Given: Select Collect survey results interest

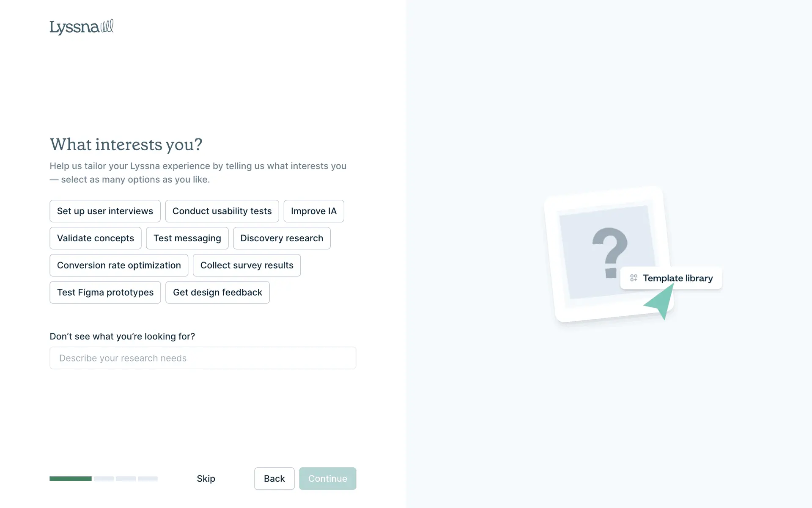Looking at the screenshot, I should pyautogui.click(x=247, y=265).
